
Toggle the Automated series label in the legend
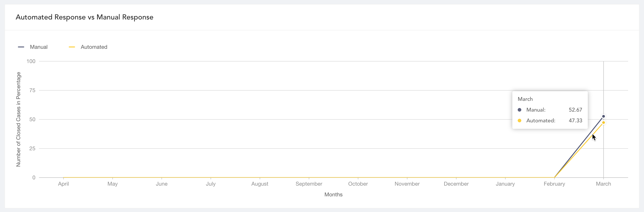tap(94, 47)
